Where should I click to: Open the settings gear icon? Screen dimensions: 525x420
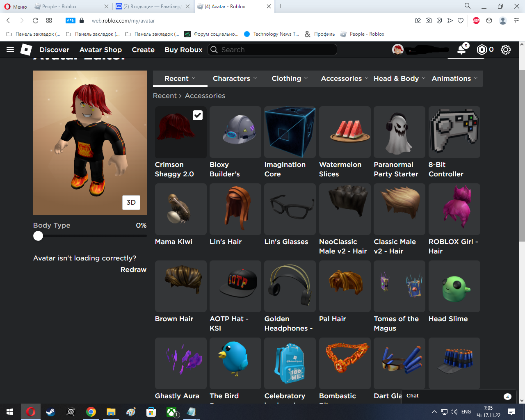(506, 50)
